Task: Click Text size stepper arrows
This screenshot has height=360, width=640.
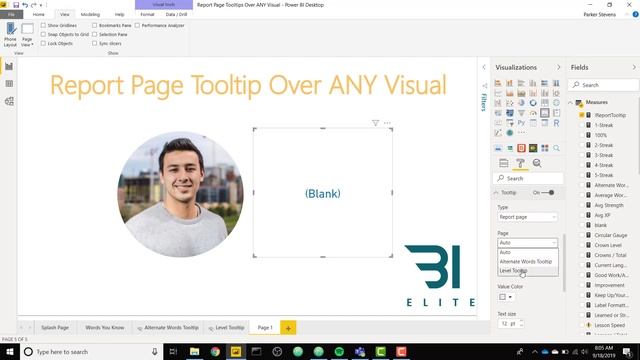Action: tap(521, 323)
